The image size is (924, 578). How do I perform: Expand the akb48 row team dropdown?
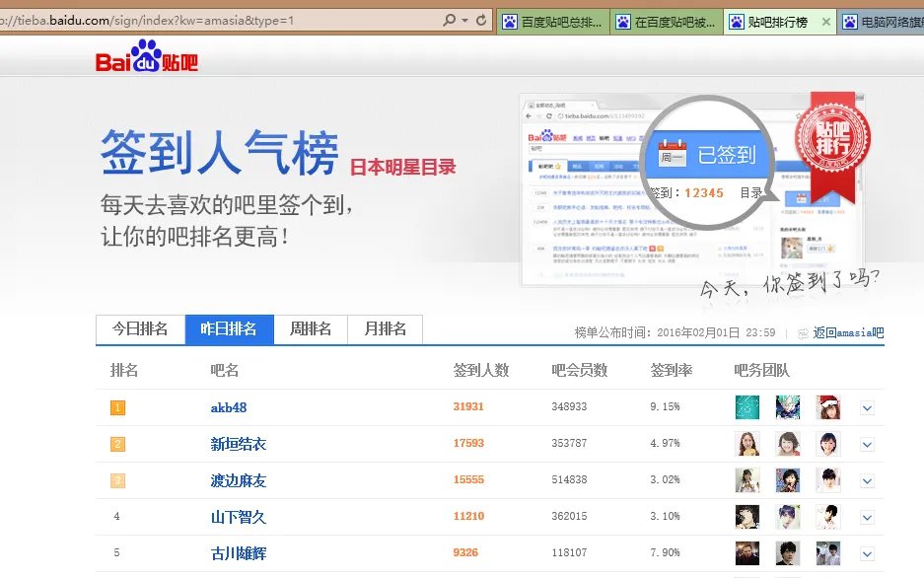867,407
